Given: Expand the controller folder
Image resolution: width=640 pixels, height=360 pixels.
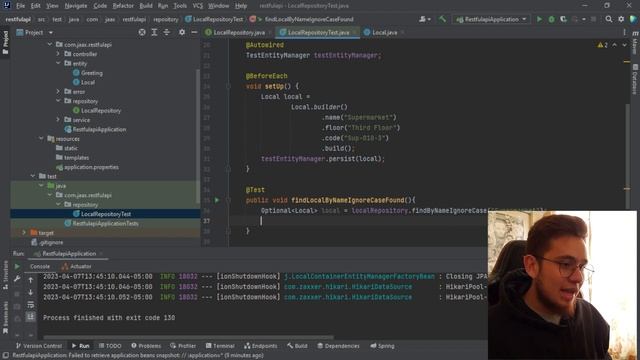Looking at the screenshot, I should [x=58, y=54].
